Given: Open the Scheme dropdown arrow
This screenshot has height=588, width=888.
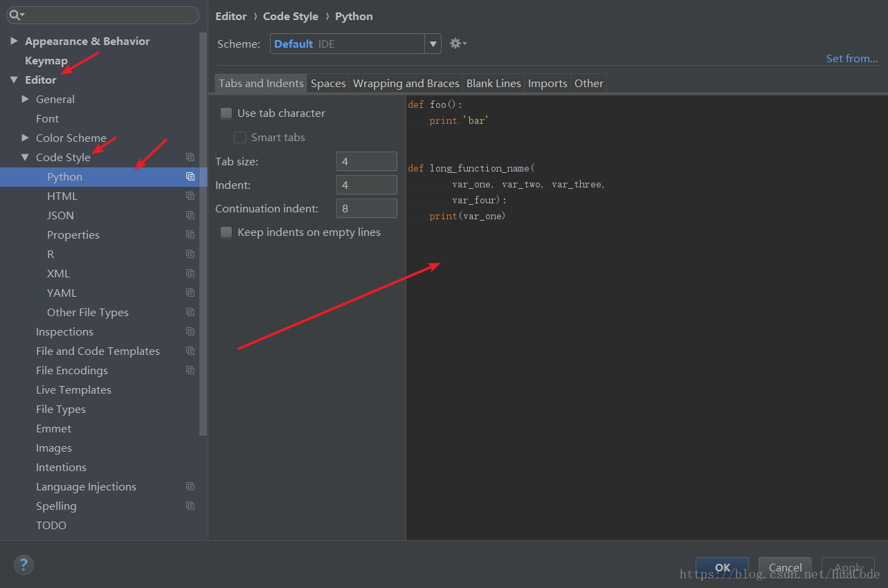Looking at the screenshot, I should (433, 44).
